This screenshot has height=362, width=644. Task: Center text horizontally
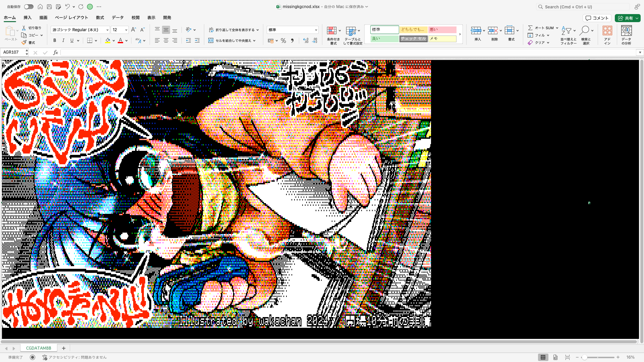(166, 41)
